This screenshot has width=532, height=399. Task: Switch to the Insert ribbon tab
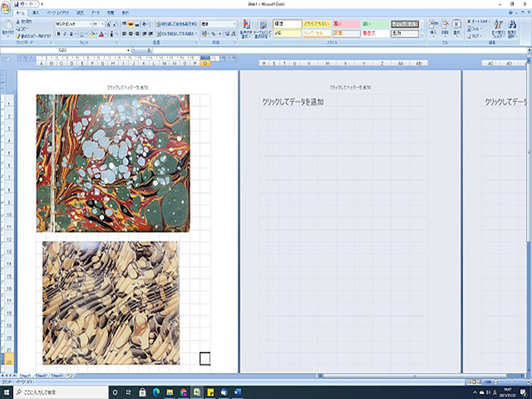click(36, 13)
